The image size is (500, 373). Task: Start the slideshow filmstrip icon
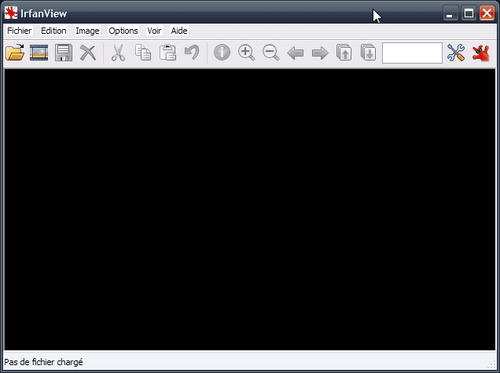point(39,53)
